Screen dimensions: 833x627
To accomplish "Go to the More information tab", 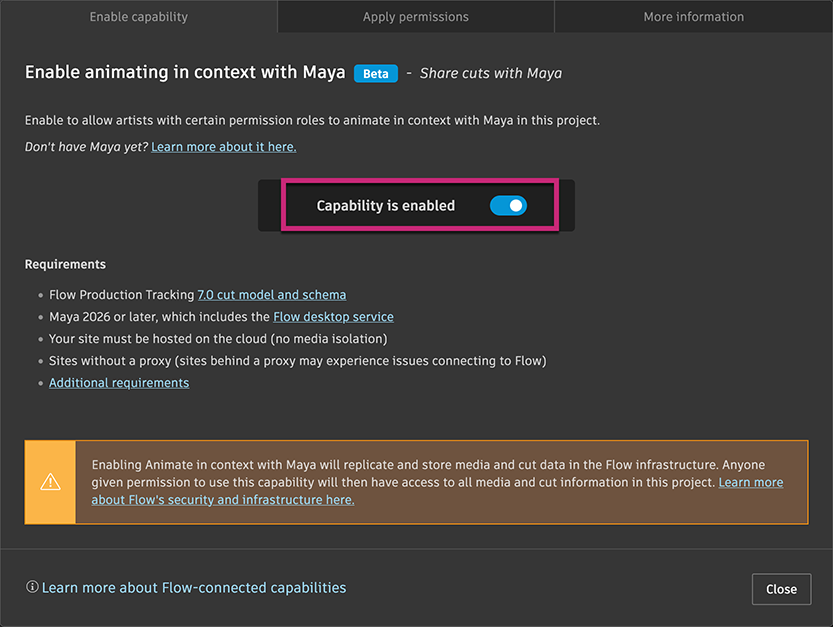I will (x=693, y=17).
